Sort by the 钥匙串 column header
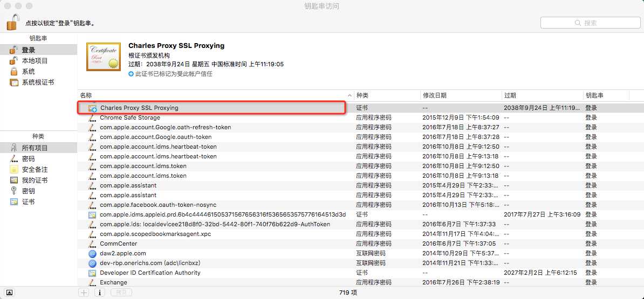The width and height of the screenshot is (644, 299). 606,95
